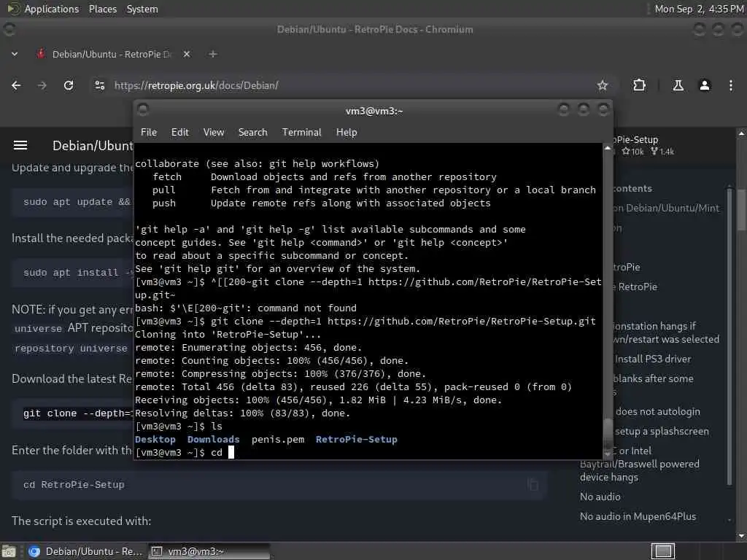The height and width of the screenshot is (560, 747).
Task: Click 'Downloads' in terminal listing
Action: coord(214,440)
